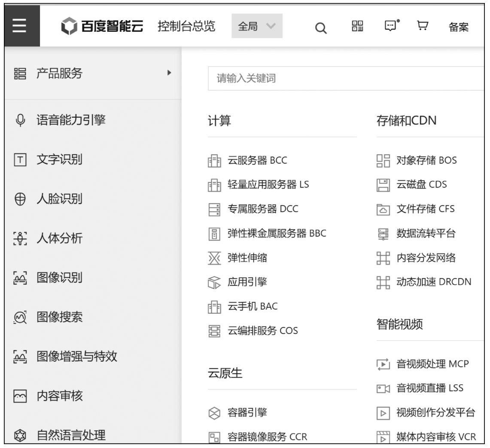Screen dimensions: 490x448
Task: Click the camera icon beside 音视频直播 LSS
Action: click(383, 389)
